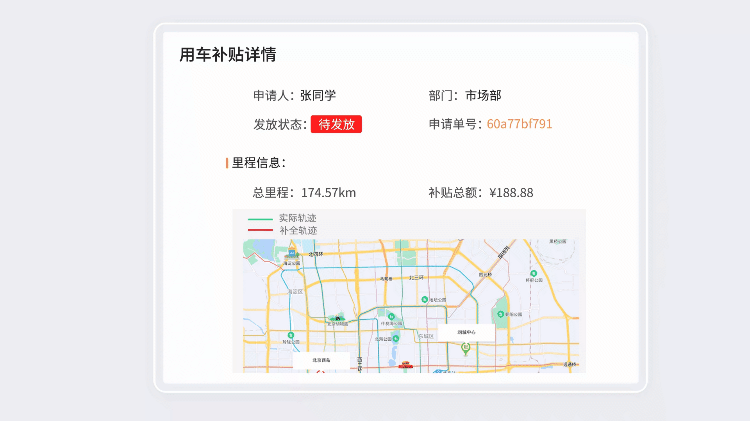Click the red 待发放 status badge
750x421 pixels.
coord(336,124)
